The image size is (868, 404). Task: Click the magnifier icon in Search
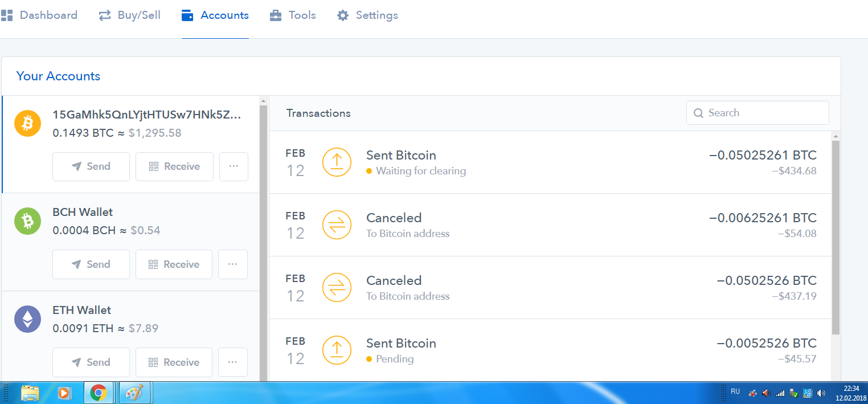click(698, 113)
